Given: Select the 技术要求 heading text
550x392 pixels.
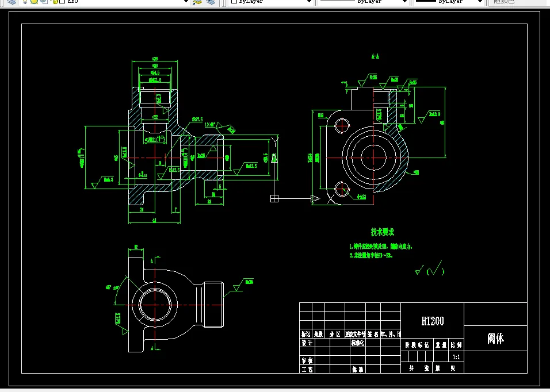Looking at the screenshot, I should [383, 232].
